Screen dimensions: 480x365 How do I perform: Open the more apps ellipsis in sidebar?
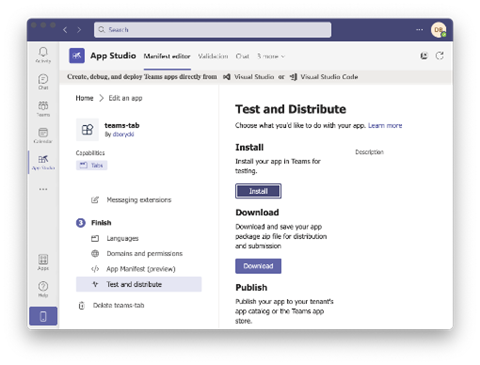tap(43, 189)
